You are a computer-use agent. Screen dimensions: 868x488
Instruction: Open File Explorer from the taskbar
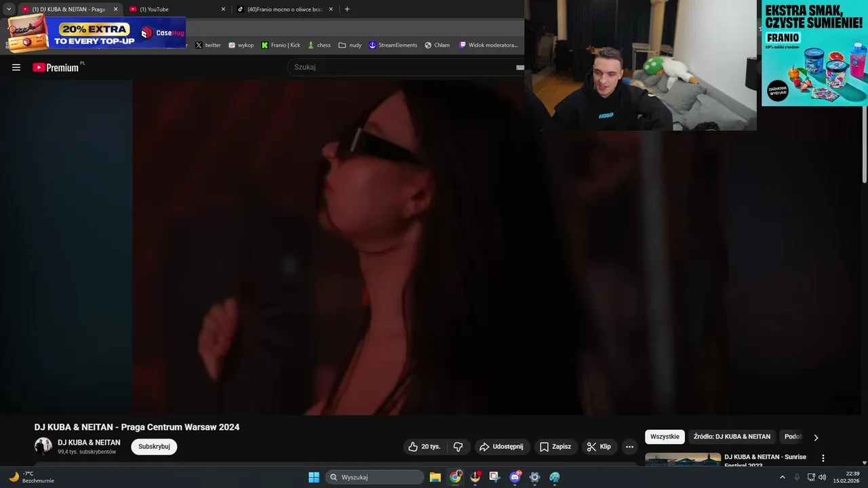click(435, 477)
